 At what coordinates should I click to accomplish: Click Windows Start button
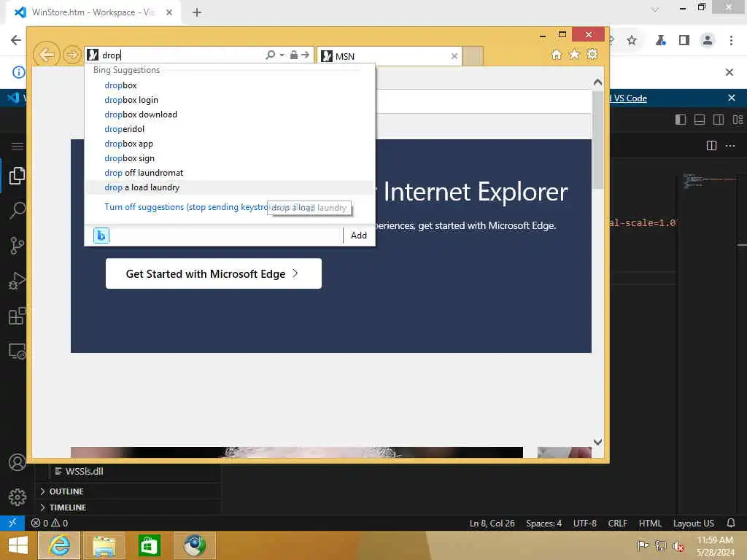coord(18,545)
